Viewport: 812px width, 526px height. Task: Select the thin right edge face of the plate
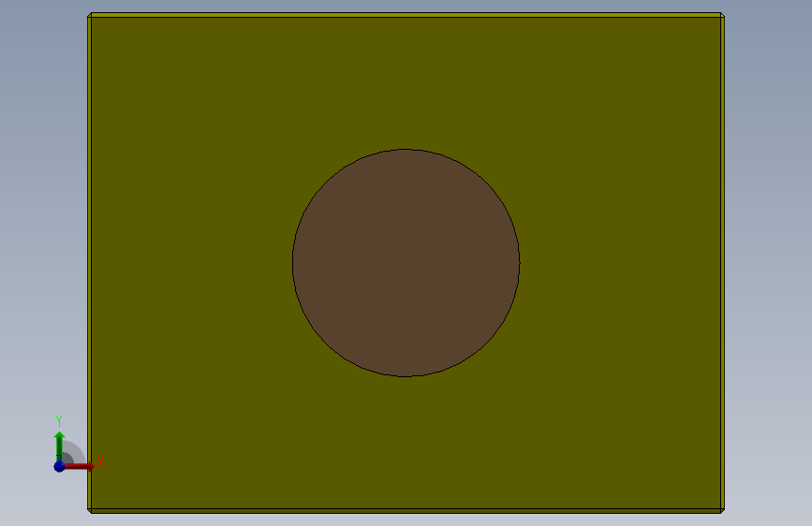point(722,263)
